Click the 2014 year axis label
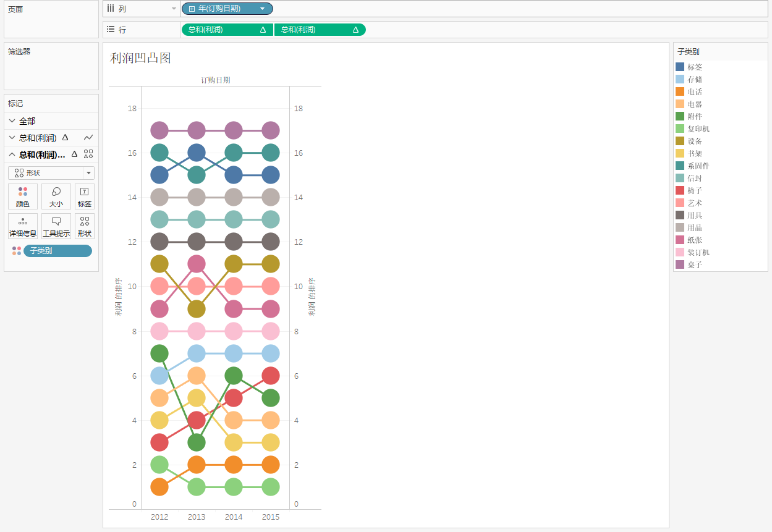Viewport: 772px width, 532px height. click(x=234, y=517)
